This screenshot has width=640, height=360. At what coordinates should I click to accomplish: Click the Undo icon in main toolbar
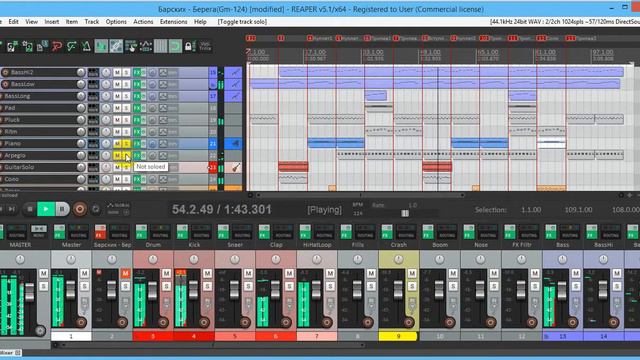tap(56, 46)
